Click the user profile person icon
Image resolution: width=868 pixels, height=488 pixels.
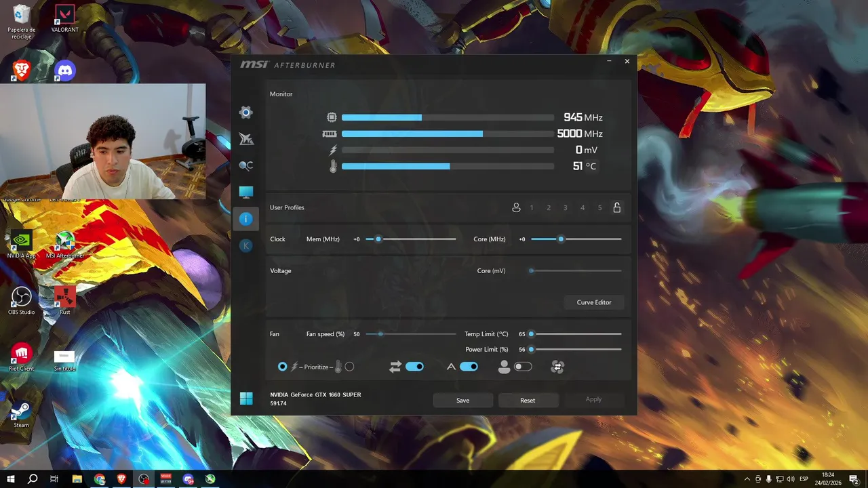[x=516, y=207]
